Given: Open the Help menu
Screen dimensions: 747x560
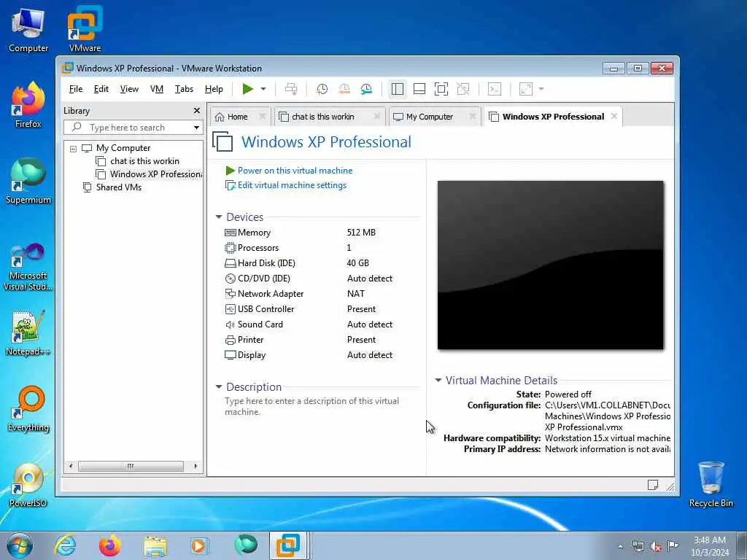Looking at the screenshot, I should click(214, 89).
